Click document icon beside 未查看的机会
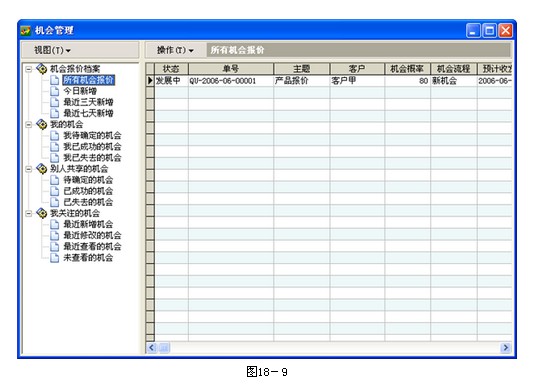Screen dimensions: 534x389 [x=54, y=258]
